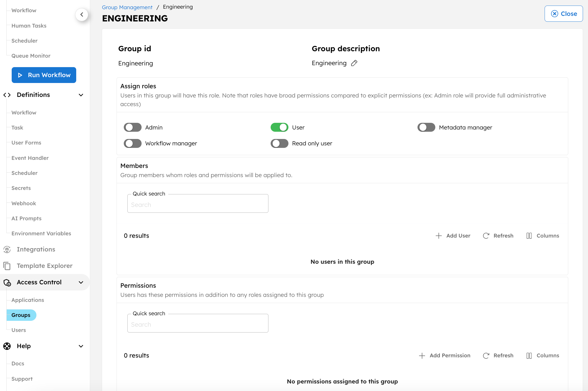The width and height of the screenshot is (588, 391).
Task: Click the Access Control shield icon
Action: pyautogui.click(x=7, y=283)
